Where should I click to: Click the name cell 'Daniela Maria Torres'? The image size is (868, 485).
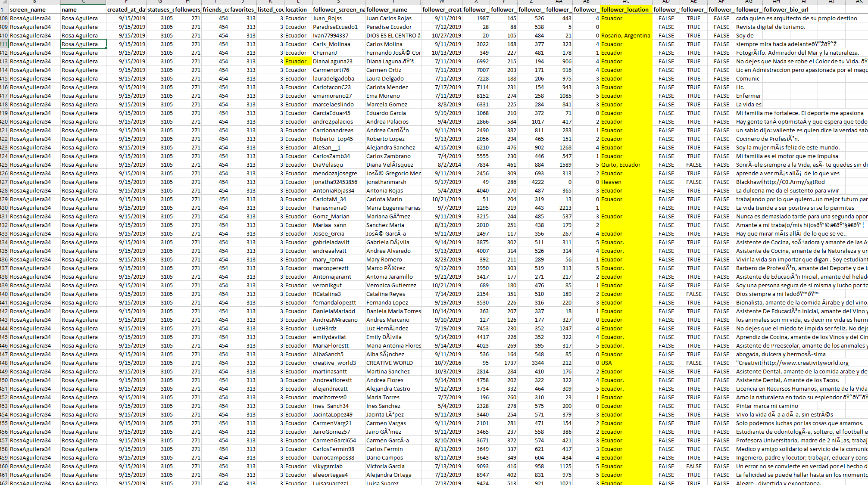coord(393,311)
